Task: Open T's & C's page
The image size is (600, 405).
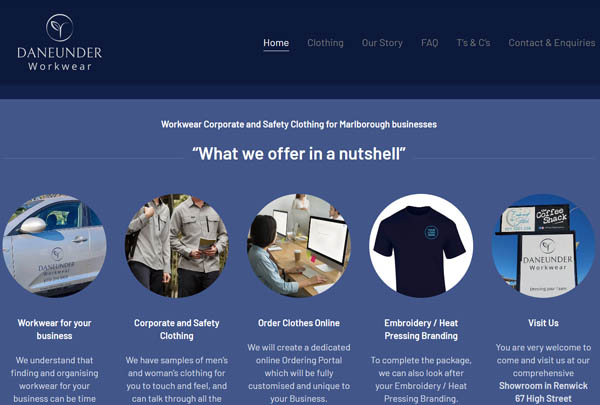Action: pyautogui.click(x=473, y=43)
